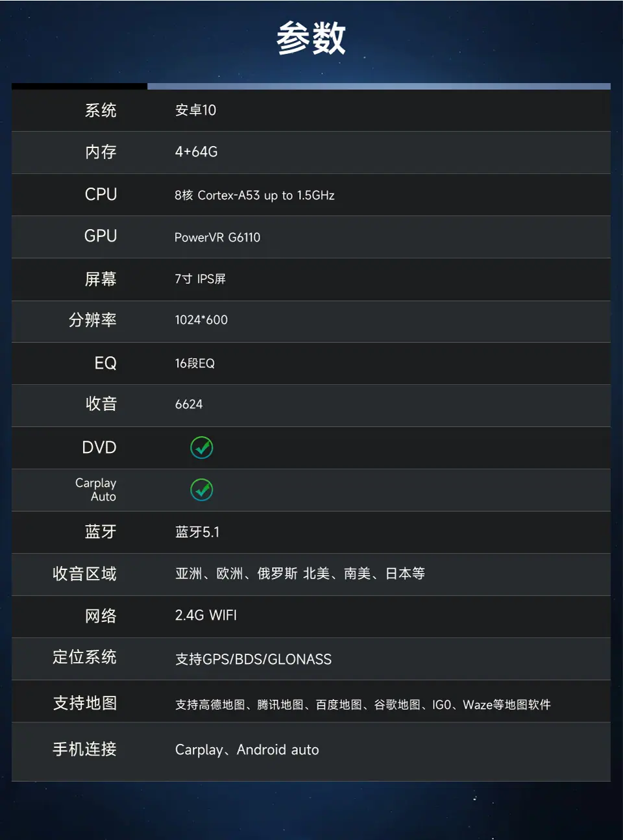623x840 pixels.
Task: Select the 支持地图 map software list
Action: pyautogui.click(x=363, y=705)
